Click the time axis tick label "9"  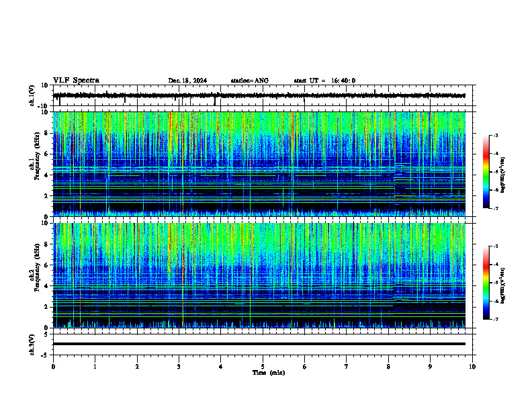pos(430,367)
